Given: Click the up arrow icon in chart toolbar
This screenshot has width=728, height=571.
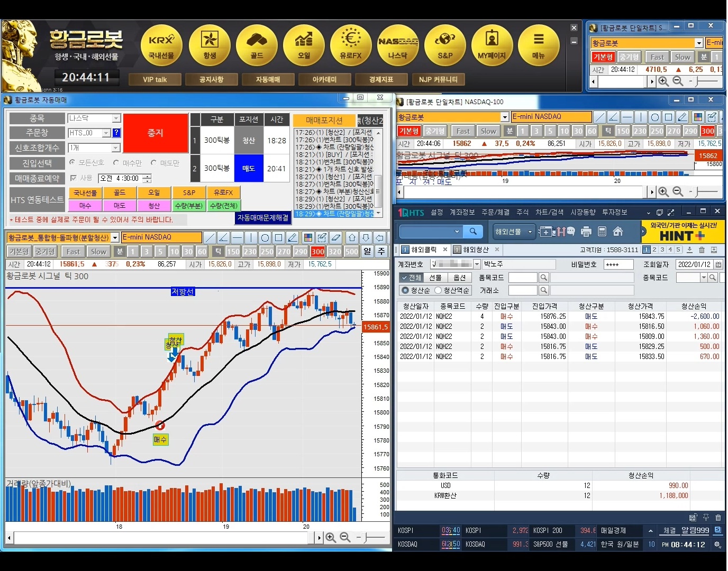Looking at the screenshot, I should click(x=352, y=237).
